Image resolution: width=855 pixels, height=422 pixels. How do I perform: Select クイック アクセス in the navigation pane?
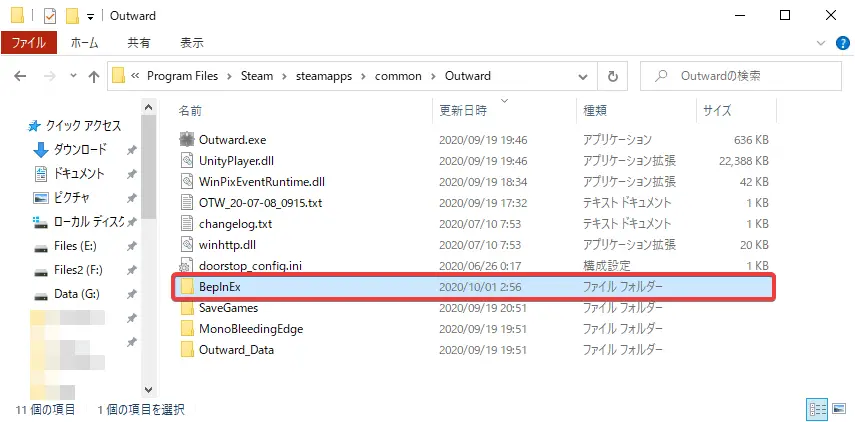tap(83, 126)
